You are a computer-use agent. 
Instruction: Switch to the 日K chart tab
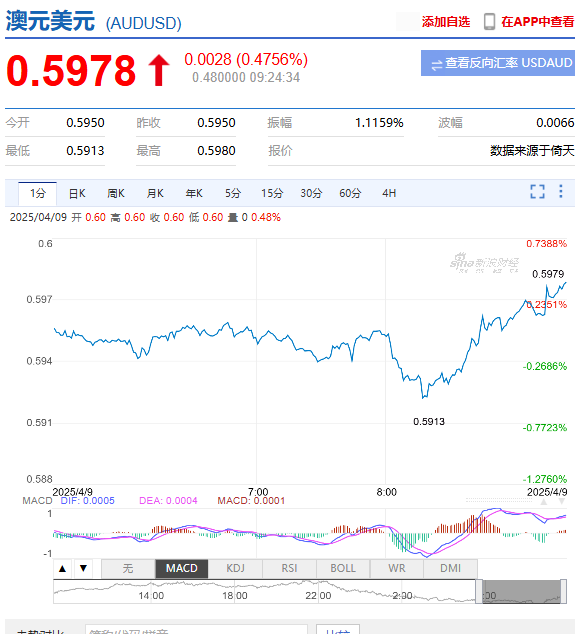click(x=77, y=194)
